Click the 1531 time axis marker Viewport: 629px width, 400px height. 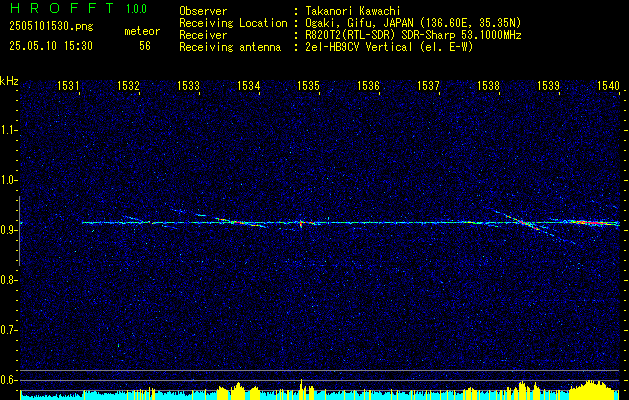(x=68, y=85)
